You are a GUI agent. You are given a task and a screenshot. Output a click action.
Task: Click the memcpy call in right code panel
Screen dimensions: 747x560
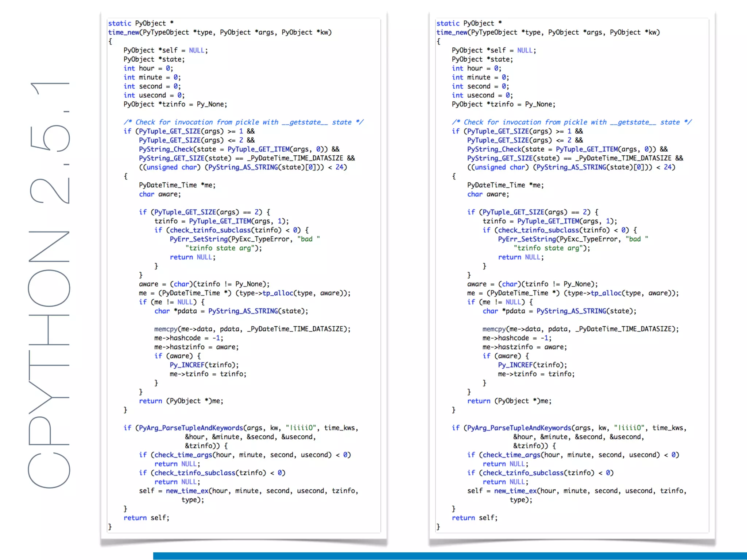point(494,329)
